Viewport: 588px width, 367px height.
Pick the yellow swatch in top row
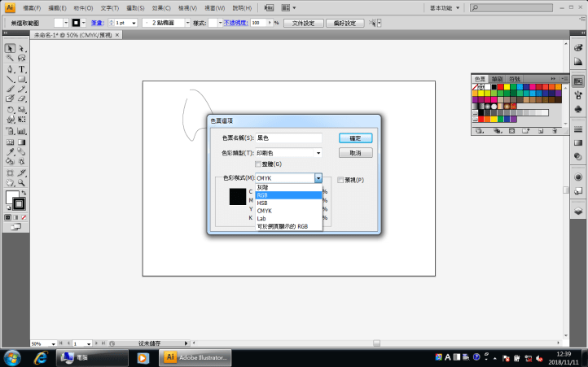(507, 86)
